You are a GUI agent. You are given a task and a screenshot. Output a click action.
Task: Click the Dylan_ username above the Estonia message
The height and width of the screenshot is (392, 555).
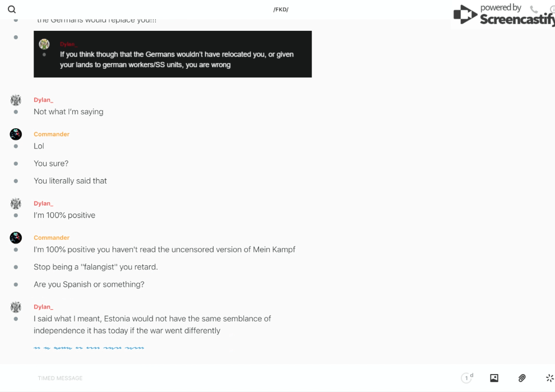[x=43, y=307]
